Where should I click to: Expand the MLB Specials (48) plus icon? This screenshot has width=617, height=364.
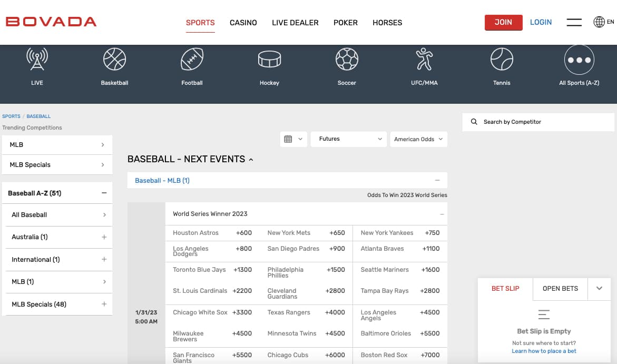point(104,304)
